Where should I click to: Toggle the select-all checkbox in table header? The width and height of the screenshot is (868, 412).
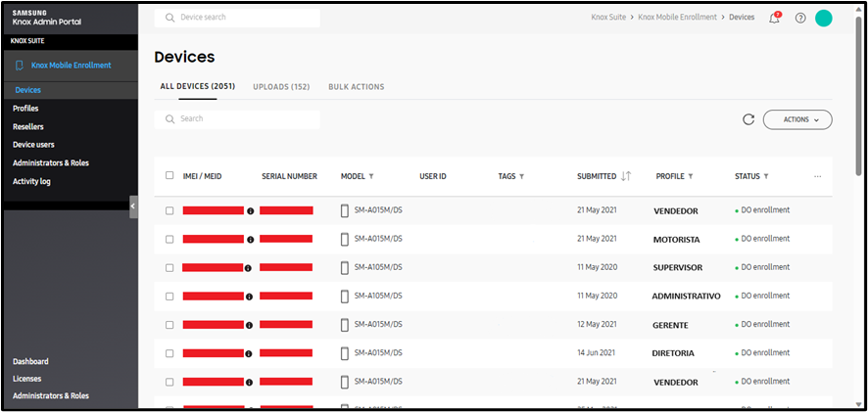click(x=169, y=175)
